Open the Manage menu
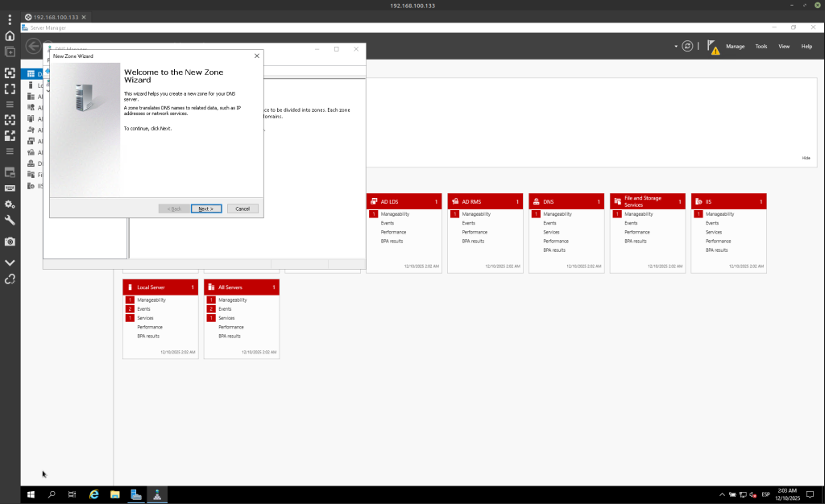The height and width of the screenshot is (504, 825). (735, 47)
